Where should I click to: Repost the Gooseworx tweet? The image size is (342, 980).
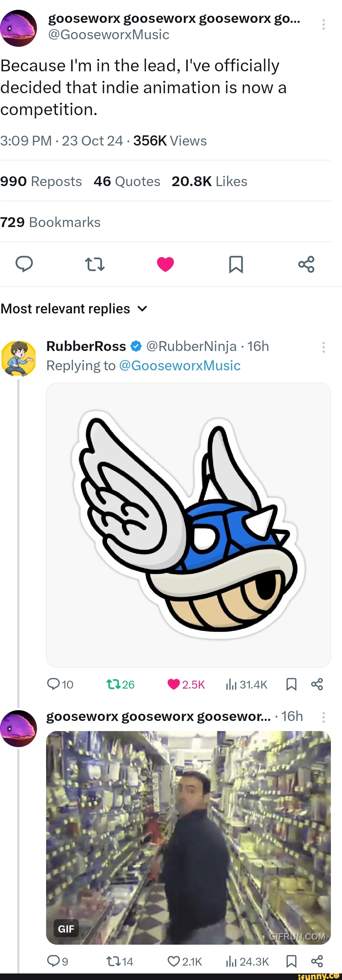point(94,265)
